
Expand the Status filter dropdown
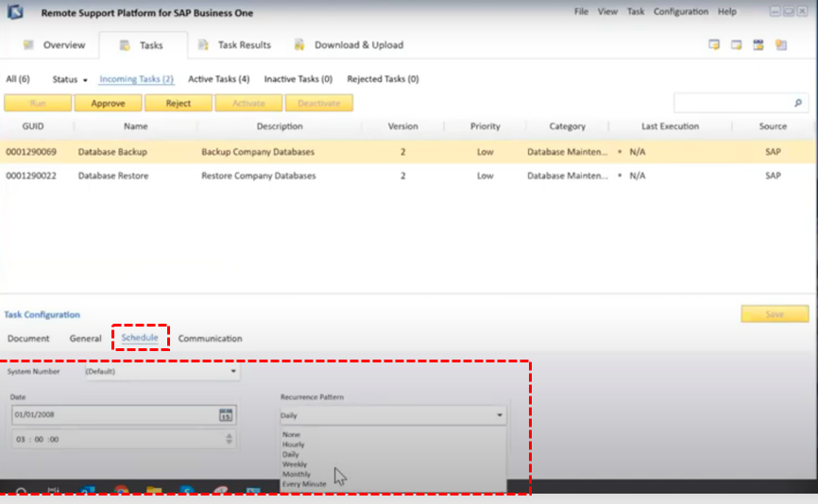[69, 79]
